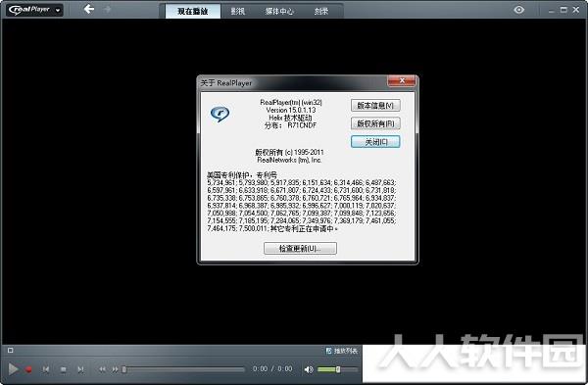Image resolution: width=588 pixels, height=385 pixels.
Task: Toggle the 播放列表 playlist panel
Action: pyautogui.click(x=342, y=351)
